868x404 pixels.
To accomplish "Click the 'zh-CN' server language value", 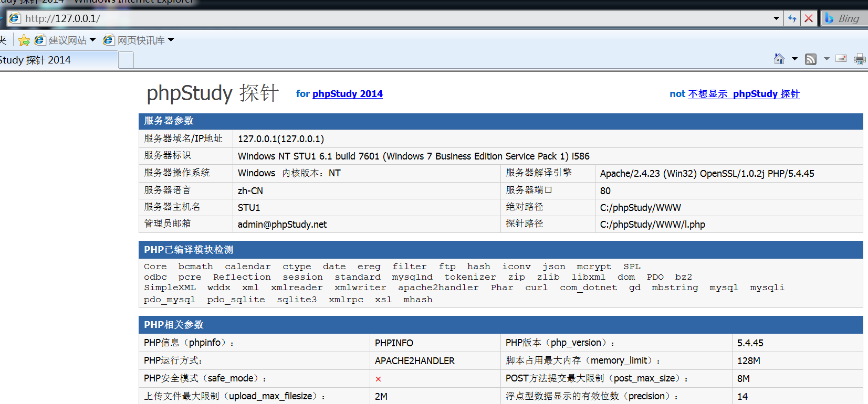I will coord(250,191).
